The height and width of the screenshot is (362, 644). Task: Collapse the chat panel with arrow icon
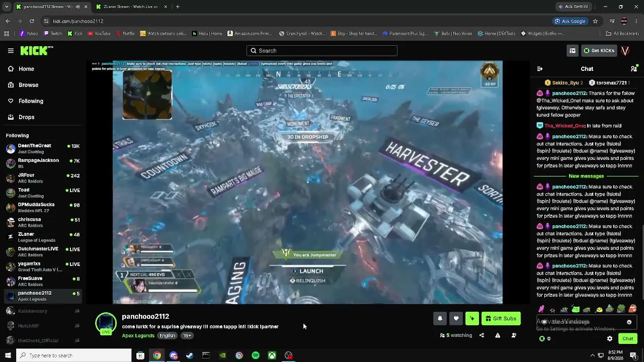coord(540,69)
